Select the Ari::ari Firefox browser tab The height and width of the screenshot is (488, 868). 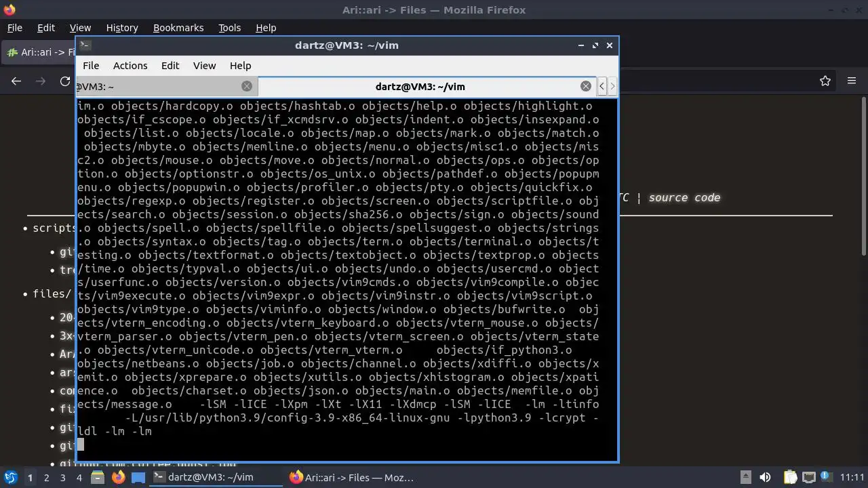(x=39, y=52)
